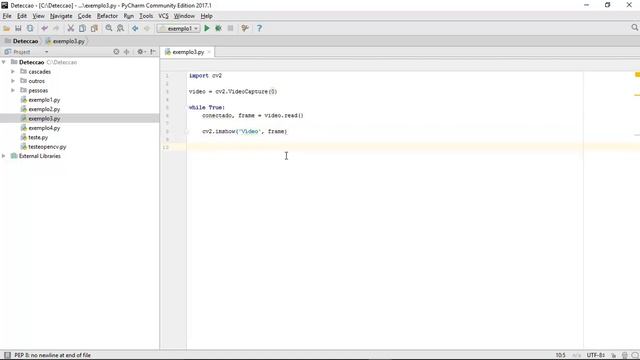Screen dimensions: 640x360
Task: Expand the pessoas folder
Action: (13, 90)
